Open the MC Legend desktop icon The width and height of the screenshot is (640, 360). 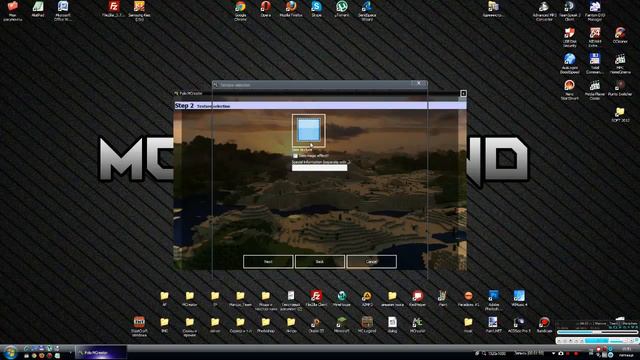tap(367, 325)
